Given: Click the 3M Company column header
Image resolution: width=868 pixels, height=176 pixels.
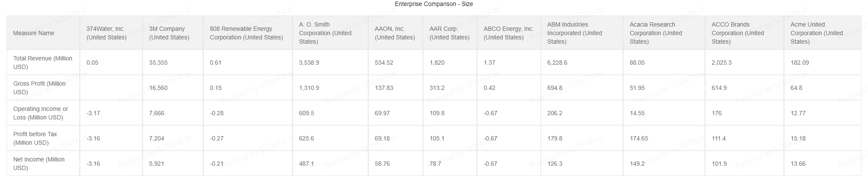Looking at the screenshot, I should click(x=169, y=33).
